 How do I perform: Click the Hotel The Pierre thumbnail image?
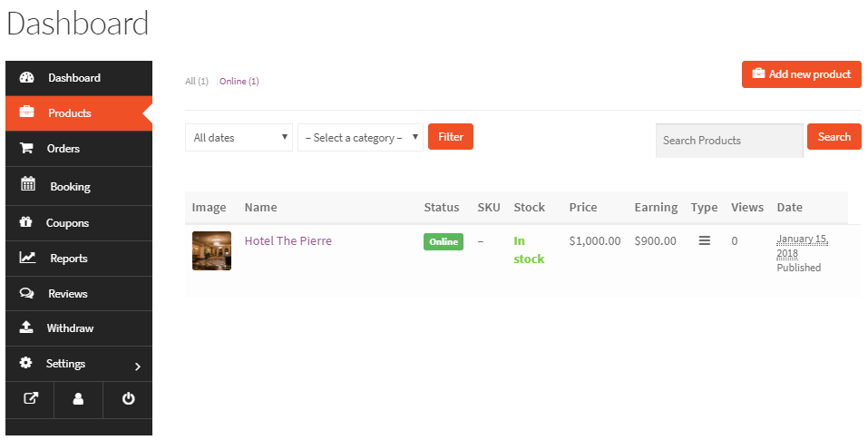211,250
